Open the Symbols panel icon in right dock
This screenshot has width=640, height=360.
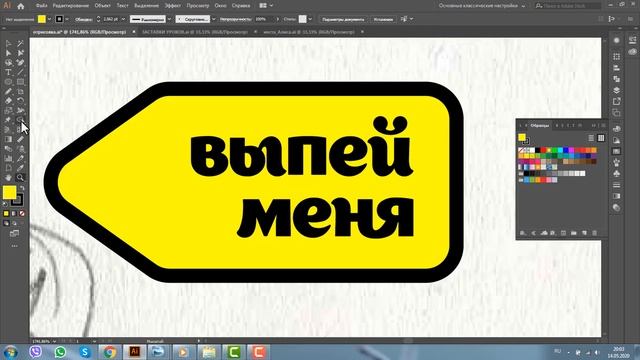point(617,173)
